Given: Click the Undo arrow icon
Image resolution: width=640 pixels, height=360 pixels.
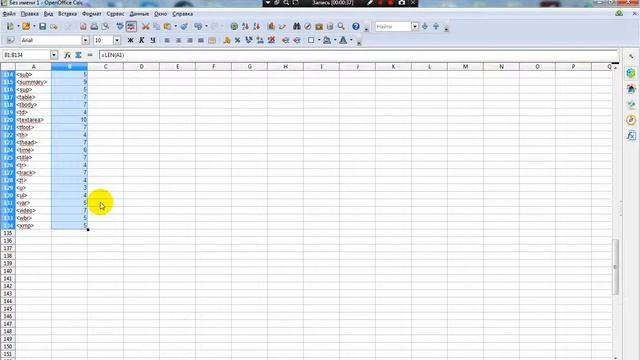Looking at the screenshot, I should tap(198, 27).
